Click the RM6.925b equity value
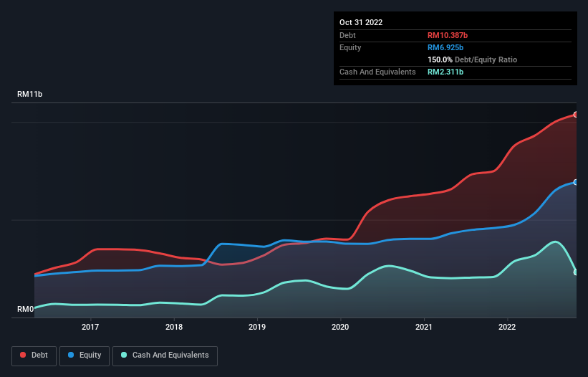The width and height of the screenshot is (588, 377). [445, 47]
